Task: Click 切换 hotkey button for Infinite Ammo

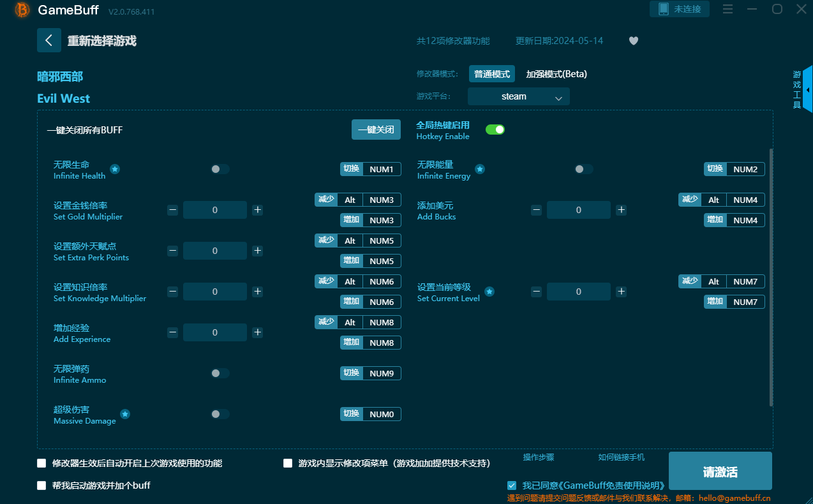Action: pos(352,373)
